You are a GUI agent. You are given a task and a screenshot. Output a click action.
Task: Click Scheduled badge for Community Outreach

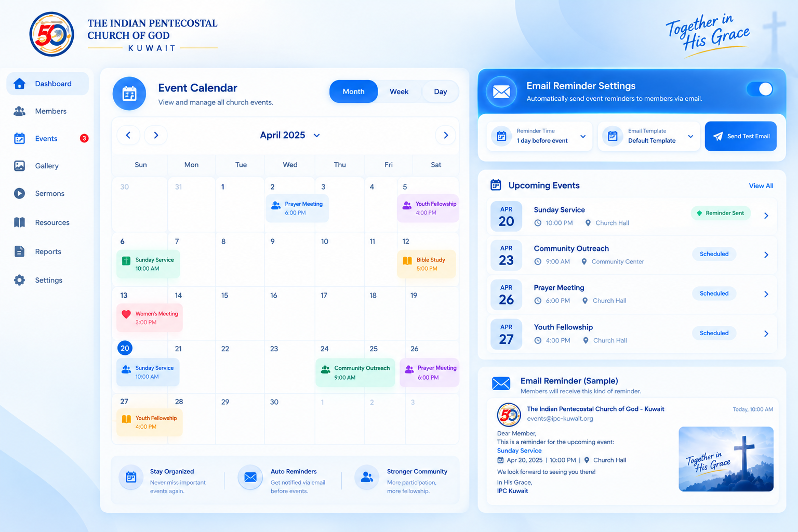[x=714, y=254]
